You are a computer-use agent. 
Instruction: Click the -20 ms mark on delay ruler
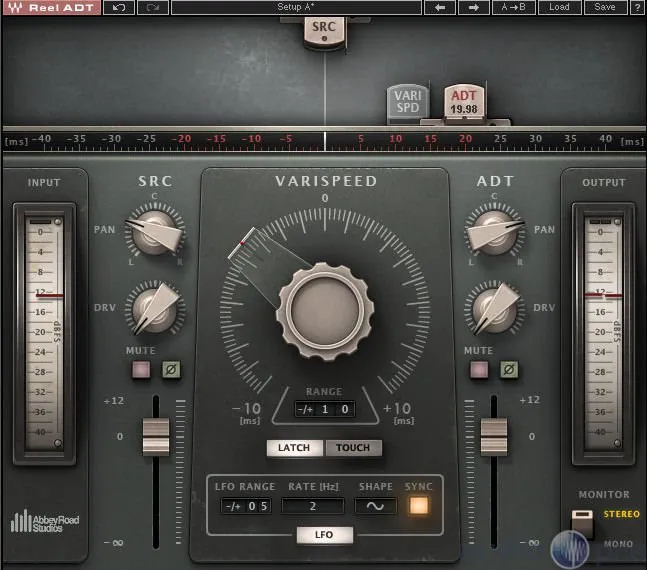click(x=182, y=139)
